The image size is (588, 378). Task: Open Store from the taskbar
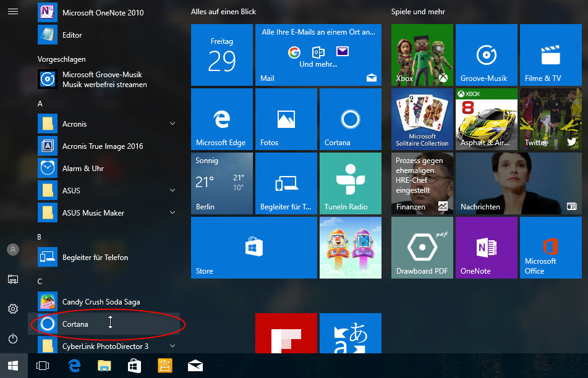[x=134, y=366]
